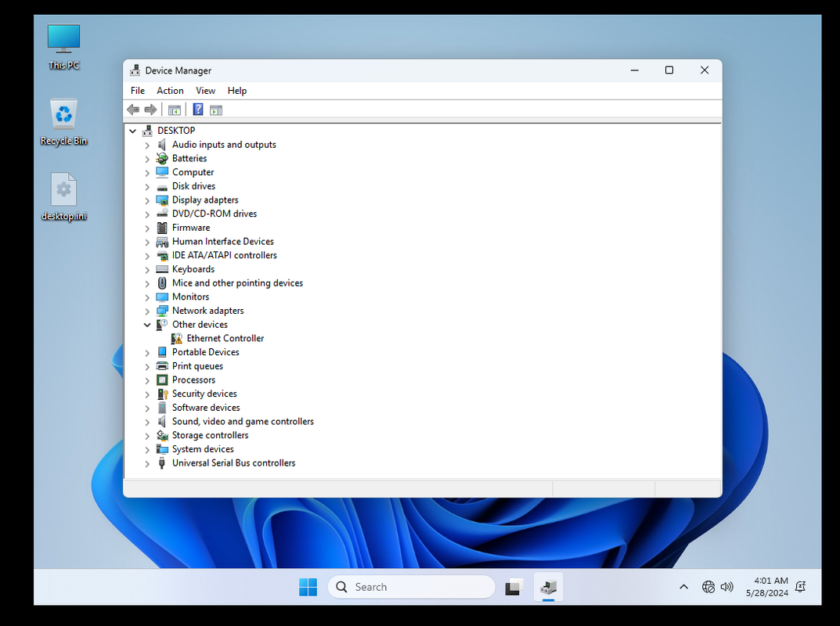The image size is (840, 626).
Task: Expand the Software devices chevron
Action: (x=147, y=408)
